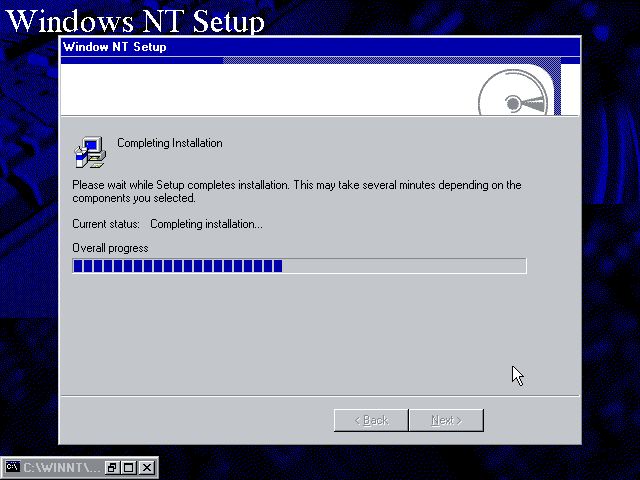
Task: Close the minimized C:\WINNT window
Action: click(x=147, y=467)
